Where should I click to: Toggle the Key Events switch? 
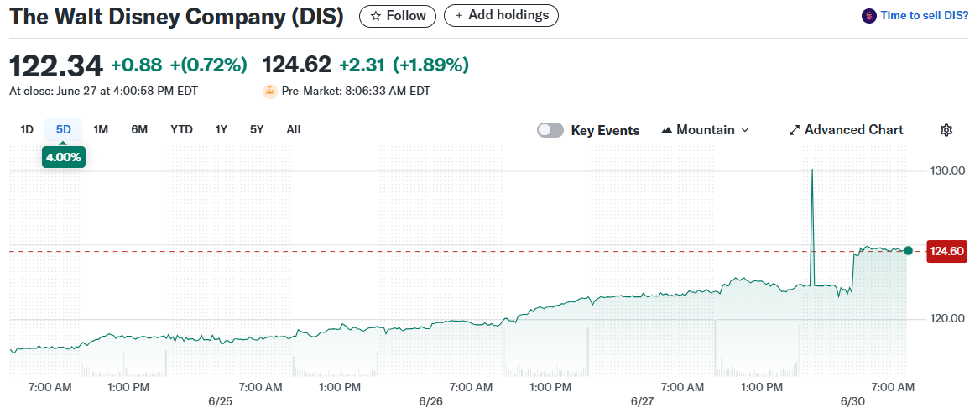550,130
